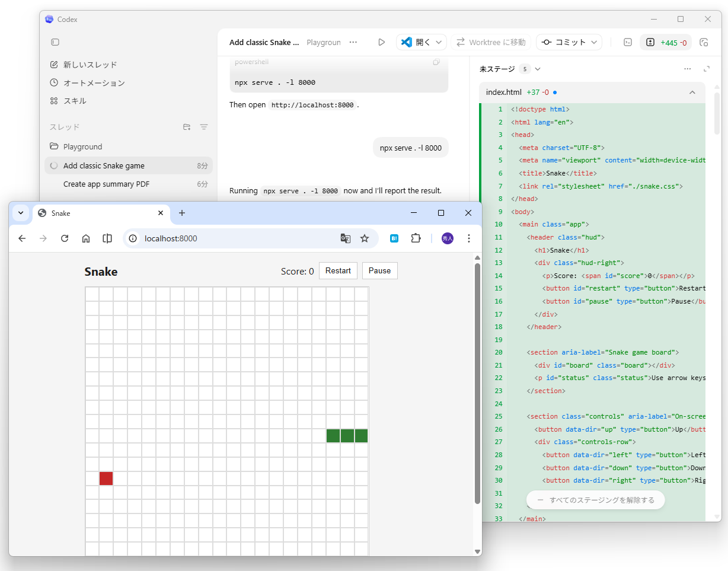Open スキル in the Codex sidebar

68,101
